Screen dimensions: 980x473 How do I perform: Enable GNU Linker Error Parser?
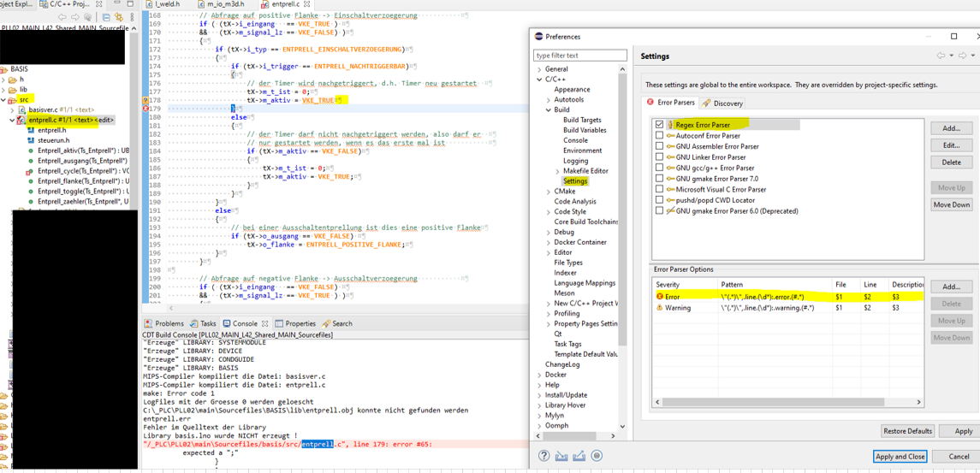[x=659, y=157]
